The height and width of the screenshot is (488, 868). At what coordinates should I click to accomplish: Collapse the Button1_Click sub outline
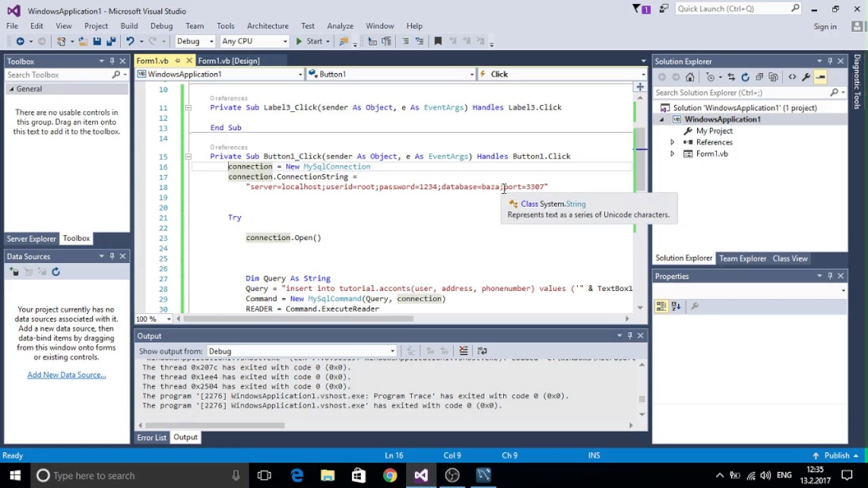click(188, 157)
